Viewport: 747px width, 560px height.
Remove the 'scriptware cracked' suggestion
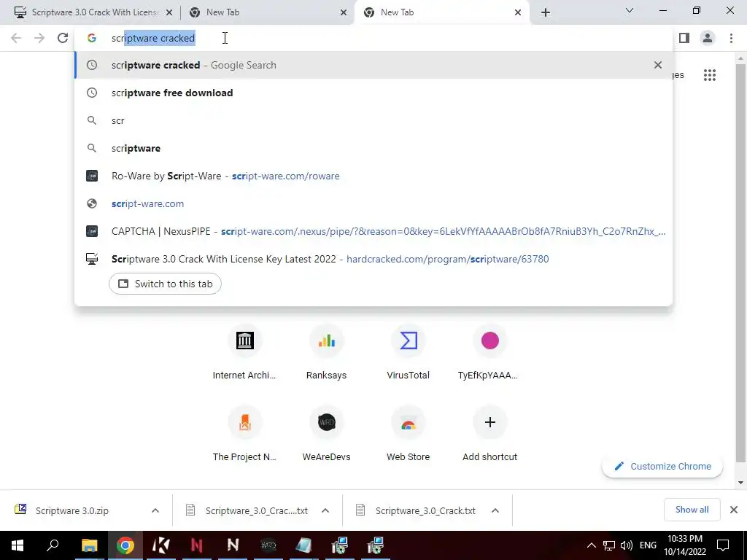tap(658, 65)
